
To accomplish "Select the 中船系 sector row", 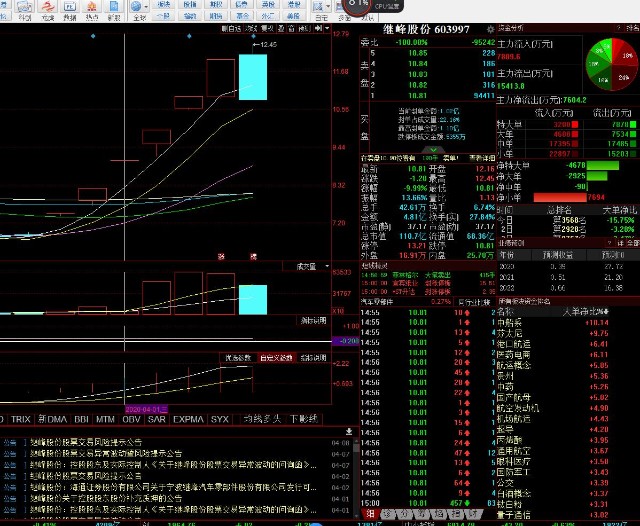I will (x=553, y=322).
